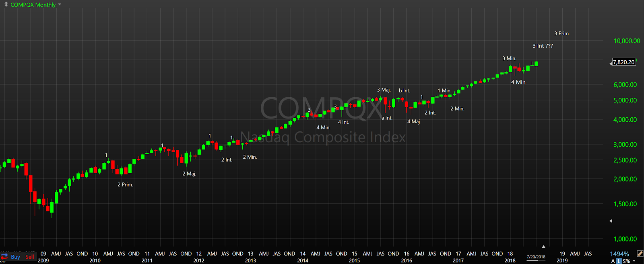The image size is (644, 264).
Task: Click the 6,000.00 price axis label
Action: tap(625, 85)
